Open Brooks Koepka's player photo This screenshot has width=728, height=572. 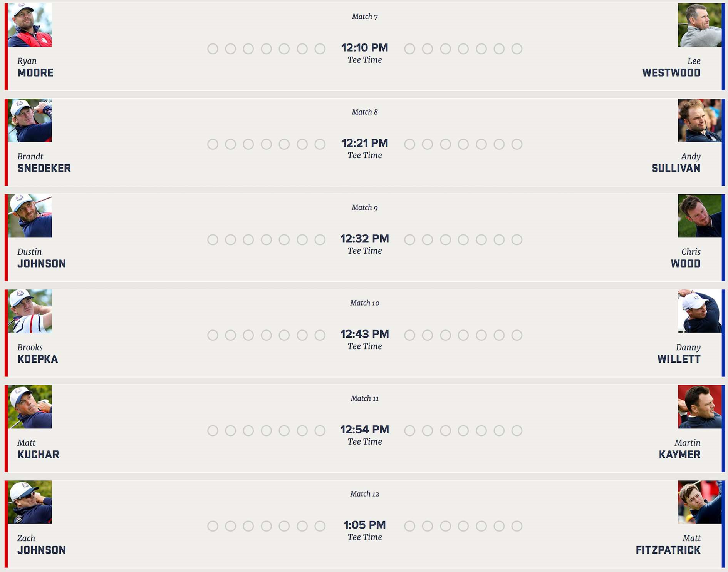coord(30,311)
